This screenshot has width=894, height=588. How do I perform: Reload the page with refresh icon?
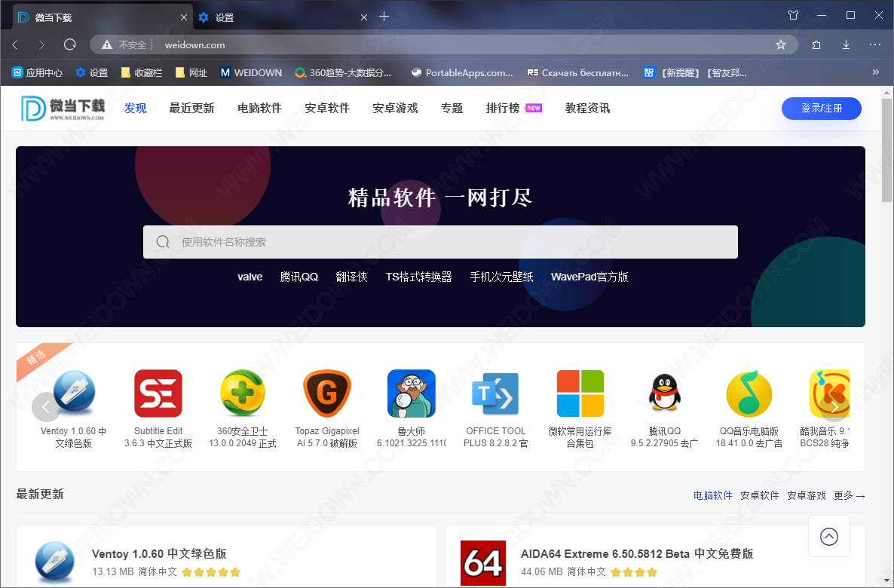[69, 44]
